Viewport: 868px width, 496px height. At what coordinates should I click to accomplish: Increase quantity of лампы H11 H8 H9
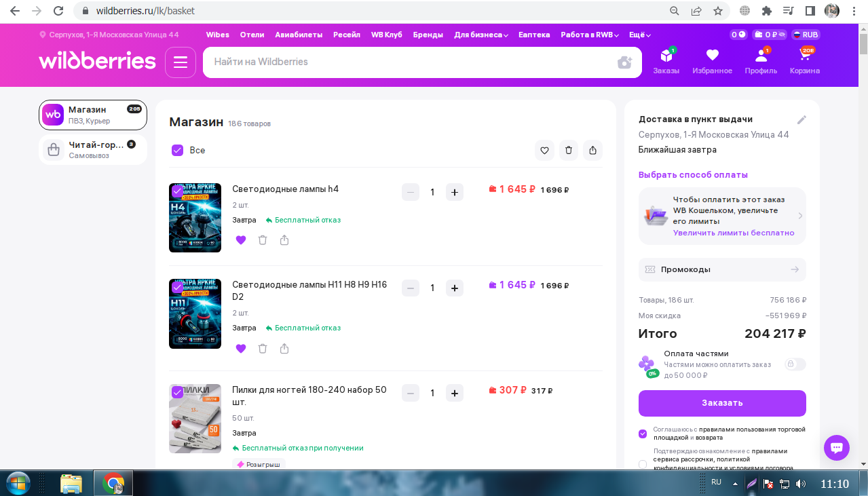[455, 288]
